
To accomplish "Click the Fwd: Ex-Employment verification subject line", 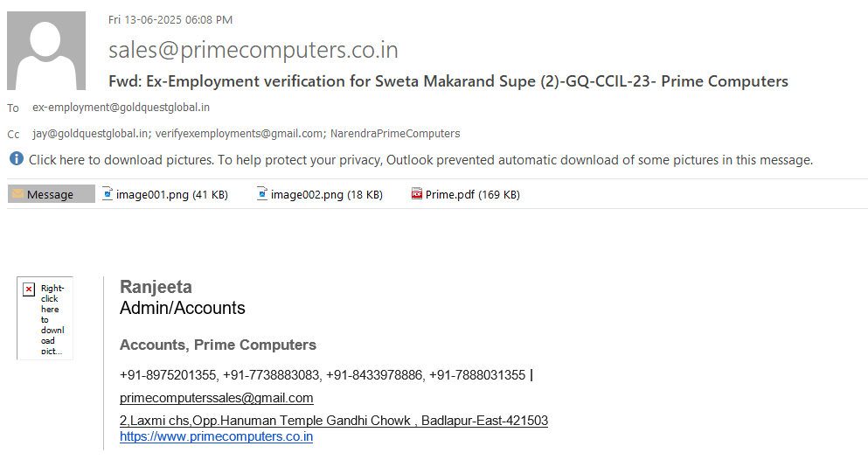I will pos(448,81).
